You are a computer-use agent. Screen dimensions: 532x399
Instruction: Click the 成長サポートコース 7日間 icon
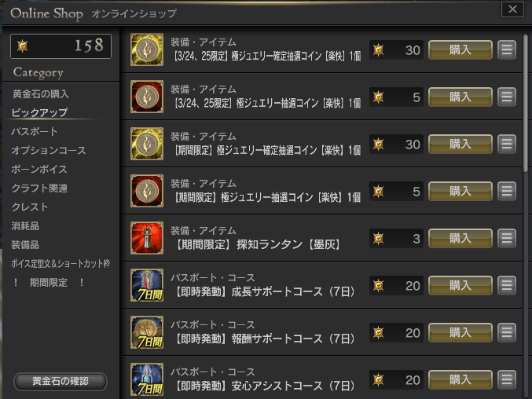point(147,285)
